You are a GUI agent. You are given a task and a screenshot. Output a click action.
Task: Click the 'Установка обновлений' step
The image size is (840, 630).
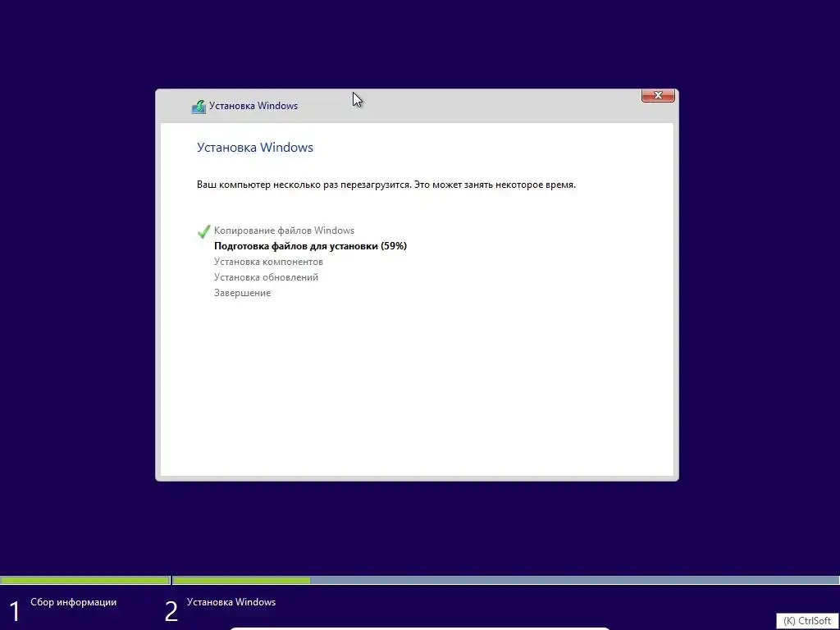(267, 277)
